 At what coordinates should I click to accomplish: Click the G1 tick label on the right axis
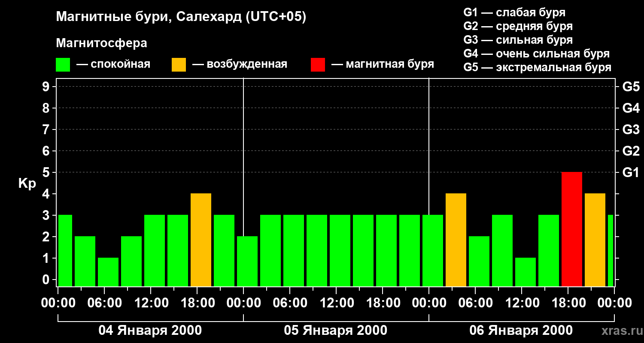tap(631, 172)
